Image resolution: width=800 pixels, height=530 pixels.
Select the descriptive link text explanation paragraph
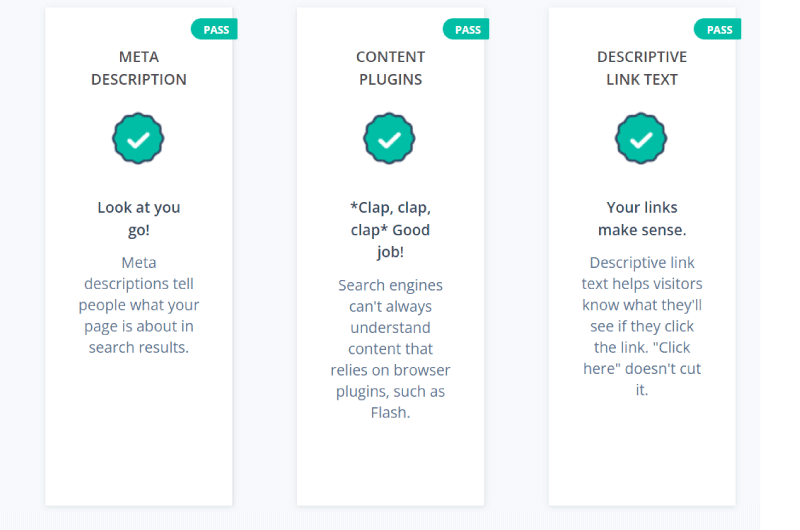pos(642,326)
